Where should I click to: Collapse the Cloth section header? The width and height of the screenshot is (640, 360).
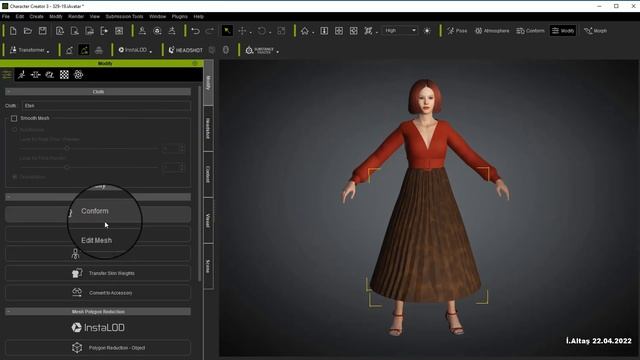[x=98, y=92]
